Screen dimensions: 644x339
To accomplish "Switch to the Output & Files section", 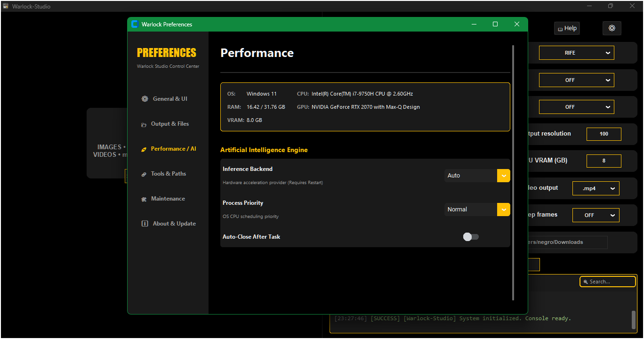I will [x=165, y=124].
